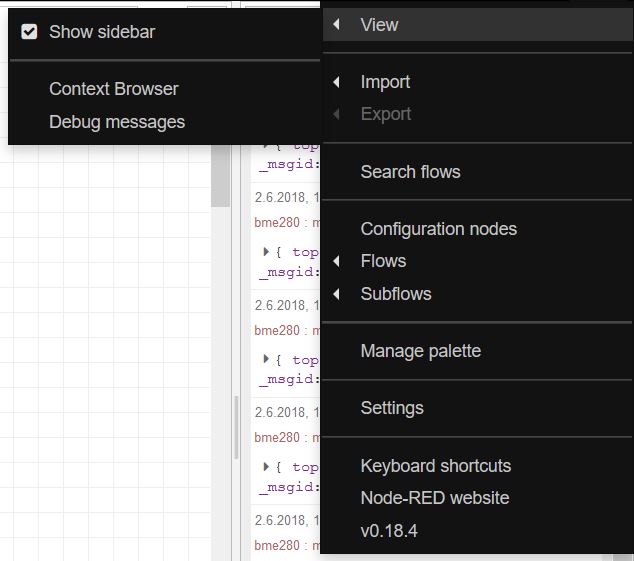Image resolution: width=634 pixels, height=561 pixels.
Task: Click the workspace vertical scrollbar thumb
Action: pyautogui.click(x=220, y=176)
